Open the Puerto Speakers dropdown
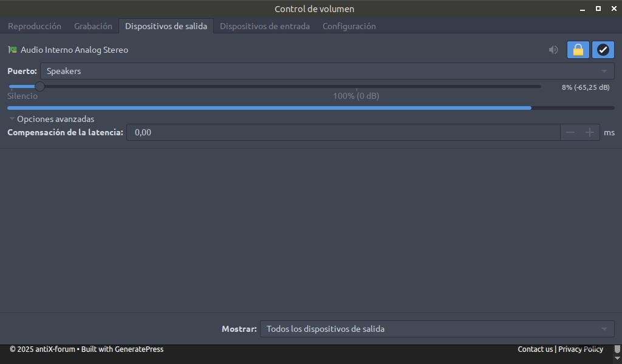 (327, 72)
